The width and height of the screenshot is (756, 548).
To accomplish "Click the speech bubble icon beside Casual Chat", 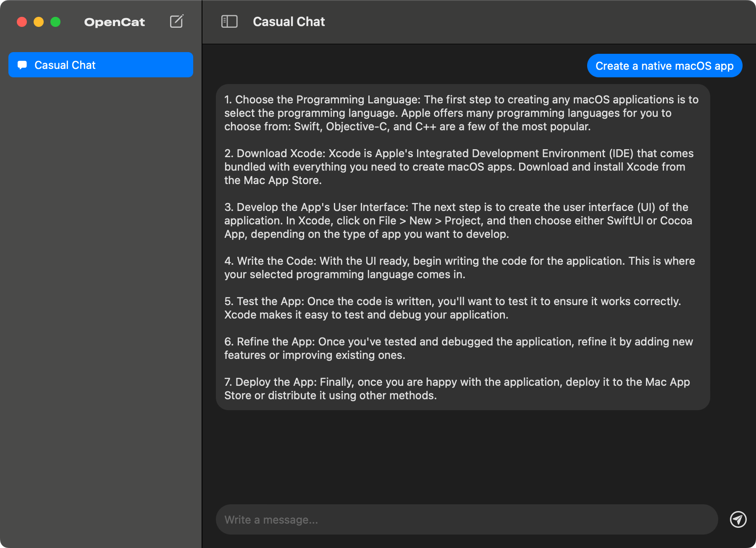I will (x=22, y=65).
